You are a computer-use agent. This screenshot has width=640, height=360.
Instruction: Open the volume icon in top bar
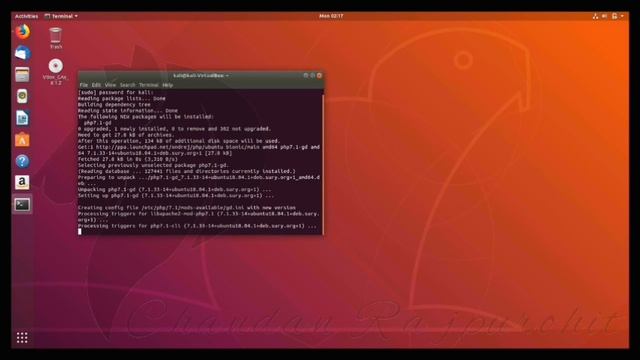(x=604, y=16)
